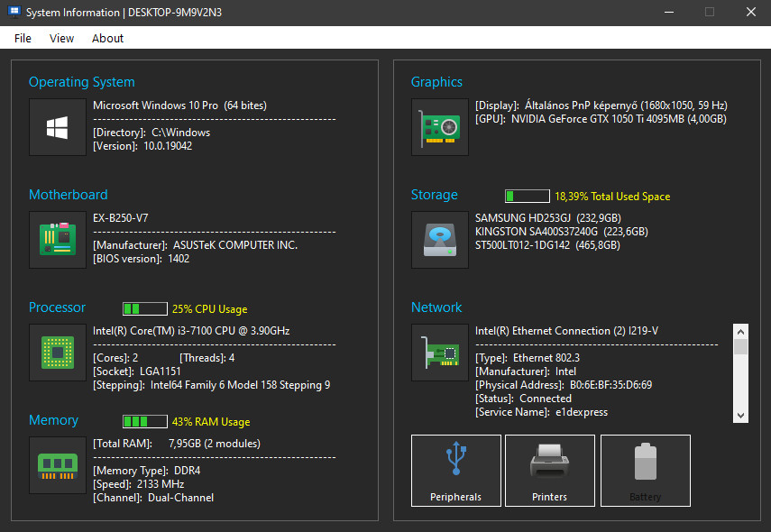Click the motherboard model 'EX-B250-V7'
Viewport: 771px width, 532px height.
click(x=121, y=218)
